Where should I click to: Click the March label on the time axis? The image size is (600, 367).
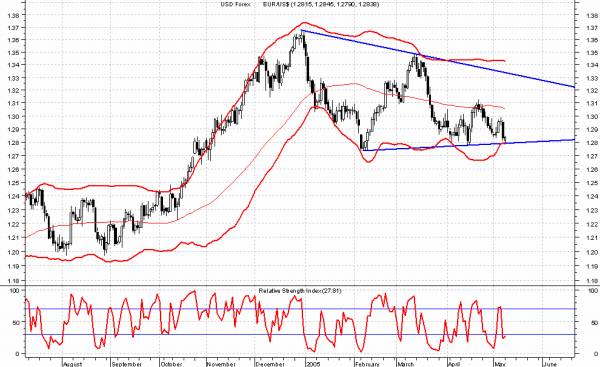coord(405,364)
